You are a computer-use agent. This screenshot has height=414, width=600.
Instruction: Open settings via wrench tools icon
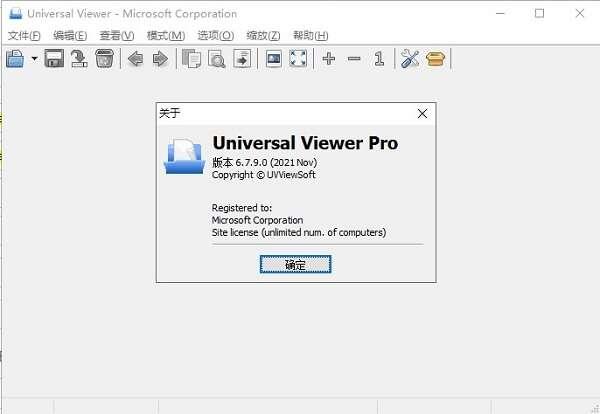410,59
